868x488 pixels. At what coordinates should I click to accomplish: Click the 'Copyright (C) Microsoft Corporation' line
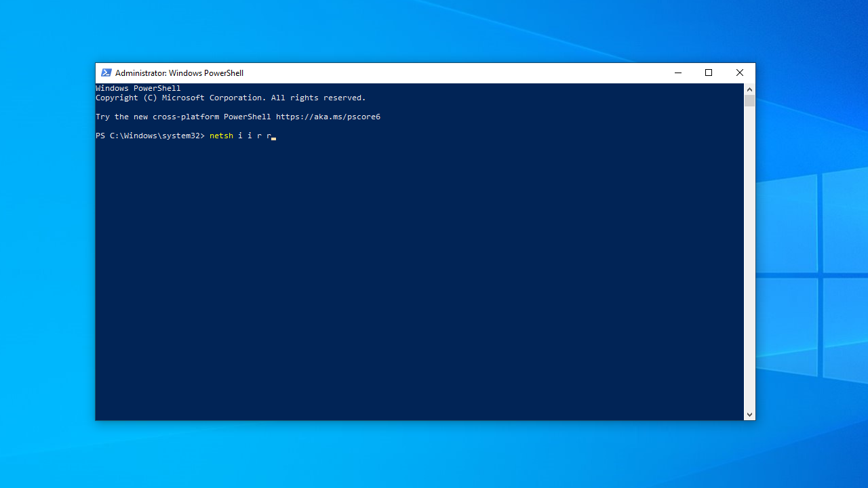(x=231, y=98)
